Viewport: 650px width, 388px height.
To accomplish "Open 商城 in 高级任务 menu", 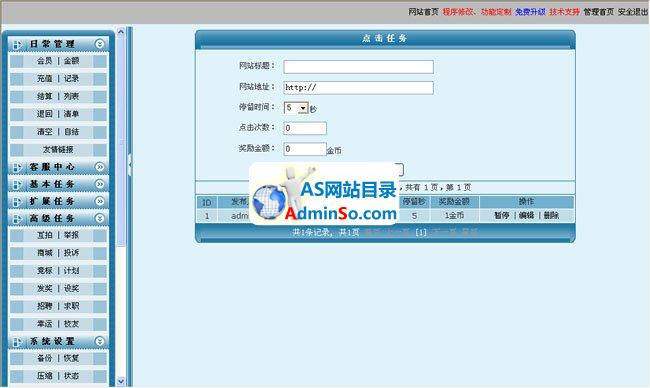I will click(45, 253).
